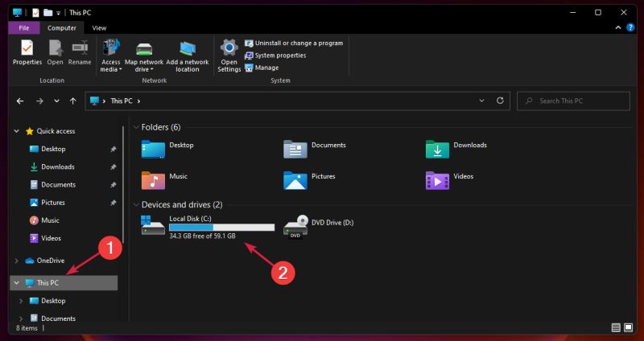Click the Access media icon
The image size is (644, 341).
click(x=110, y=54)
